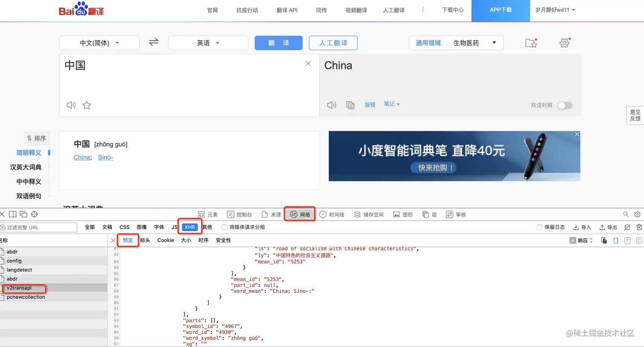Close the web inspector panel

click(x=2, y=214)
